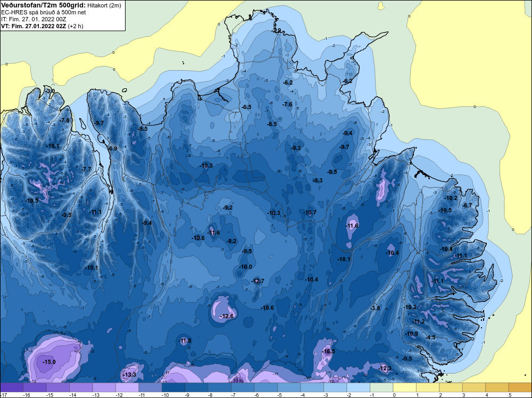Select the pale green swatch between -1 and 0
This screenshot has width=532, height=398.
tap(381, 387)
